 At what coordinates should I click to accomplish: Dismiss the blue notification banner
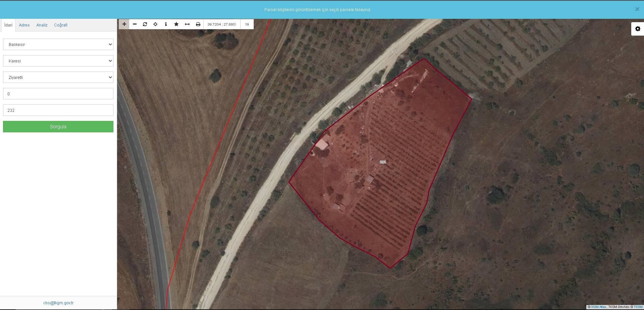tap(637, 9)
